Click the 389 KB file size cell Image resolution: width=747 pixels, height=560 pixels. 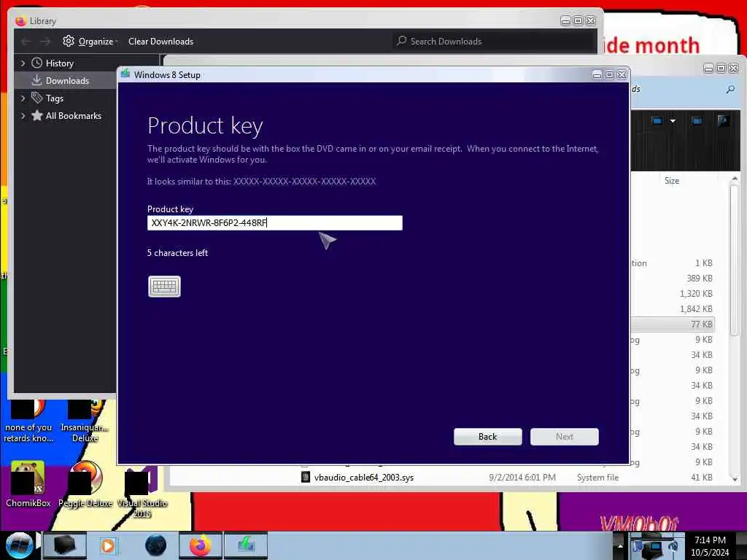[x=700, y=278]
